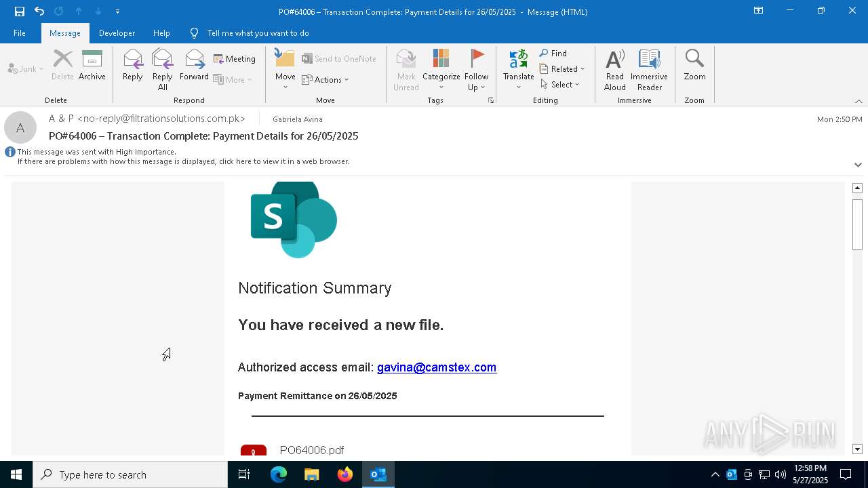Screen dimensions: 868x488
Task: Open the notification center
Action: [846, 474]
